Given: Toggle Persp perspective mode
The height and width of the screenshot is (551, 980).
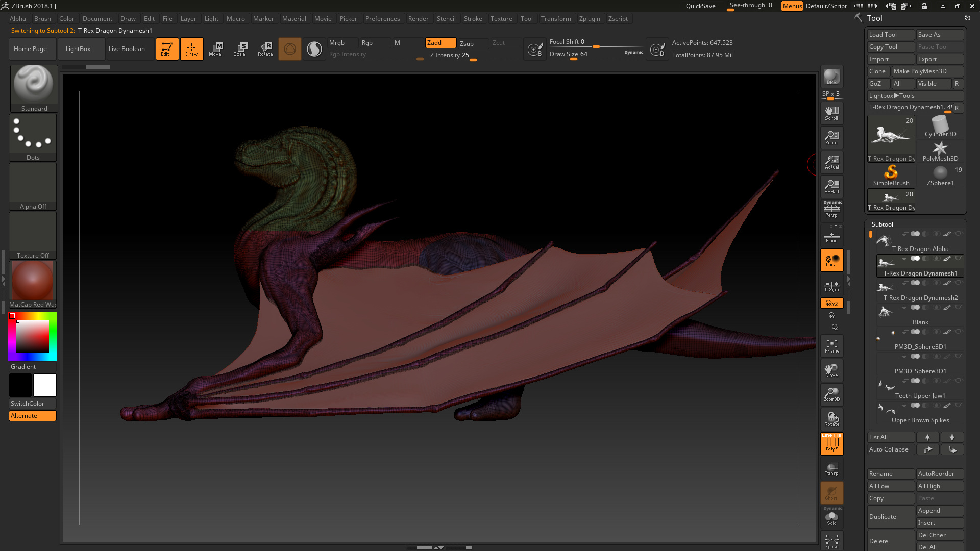Looking at the screenshot, I should pyautogui.click(x=831, y=210).
